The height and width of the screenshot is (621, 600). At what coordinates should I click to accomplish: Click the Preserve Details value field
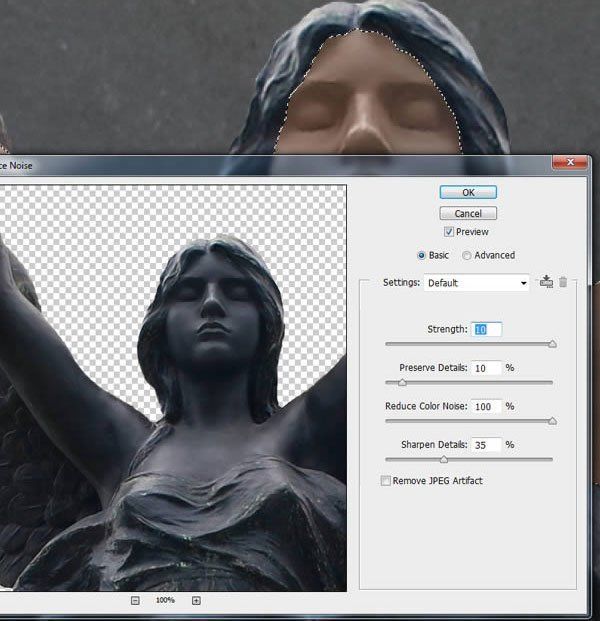click(x=486, y=368)
